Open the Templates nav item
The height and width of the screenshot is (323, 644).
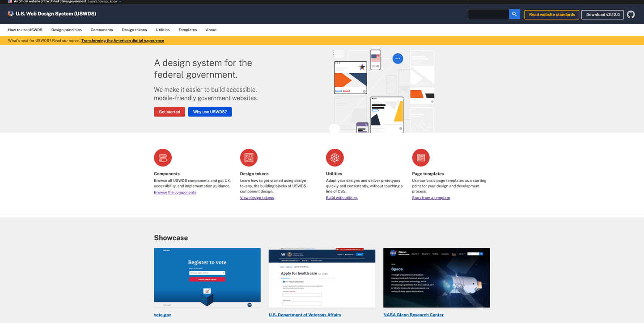click(x=188, y=30)
